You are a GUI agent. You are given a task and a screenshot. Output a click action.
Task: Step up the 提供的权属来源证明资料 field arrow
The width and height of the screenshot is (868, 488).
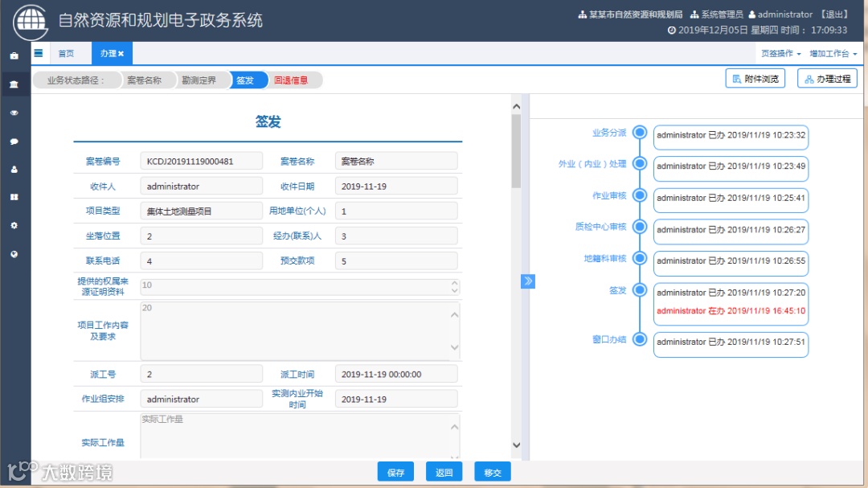coord(454,283)
